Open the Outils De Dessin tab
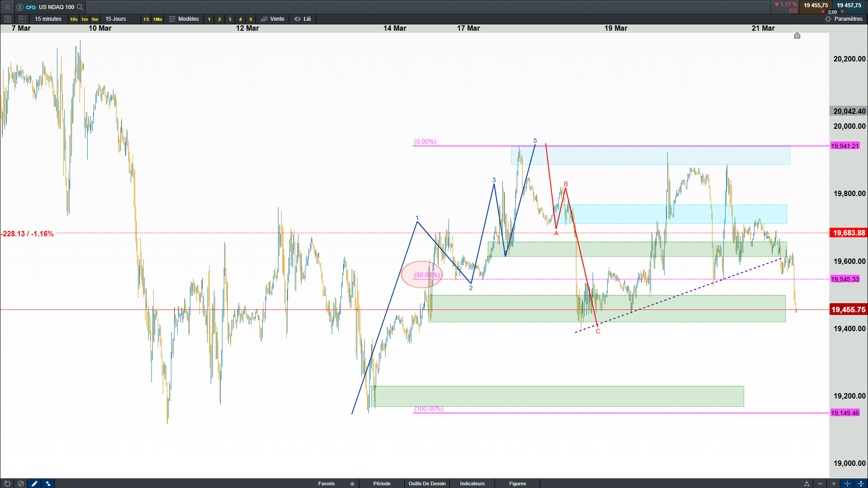The height and width of the screenshot is (488, 868). (427, 483)
